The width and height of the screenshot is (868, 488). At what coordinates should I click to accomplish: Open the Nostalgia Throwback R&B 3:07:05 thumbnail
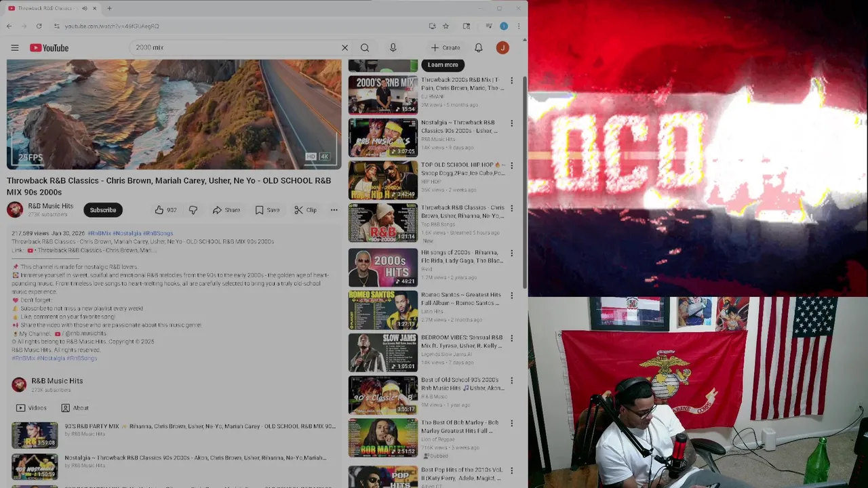[x=383, y=138]
